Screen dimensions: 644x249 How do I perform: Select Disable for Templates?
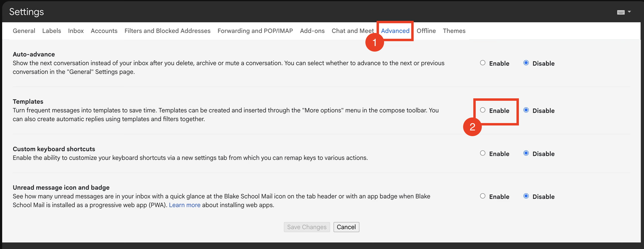[x=526, y=110]
